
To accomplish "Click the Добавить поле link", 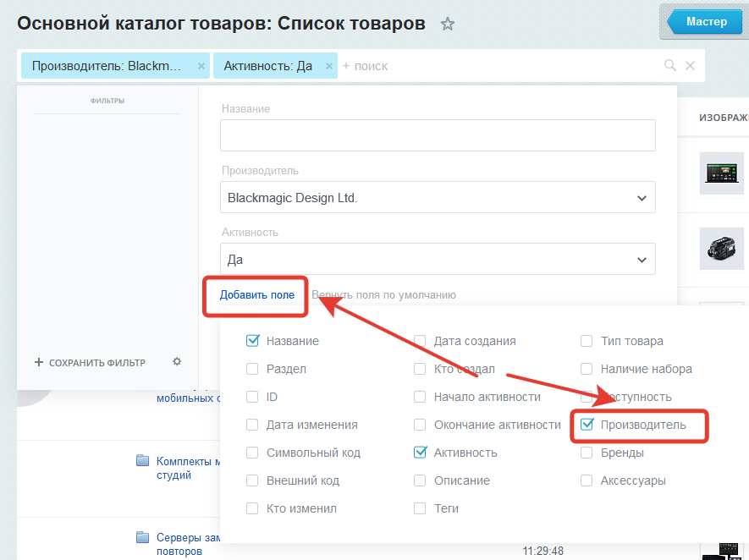I will pyautogui.click(x=257, y=295).
